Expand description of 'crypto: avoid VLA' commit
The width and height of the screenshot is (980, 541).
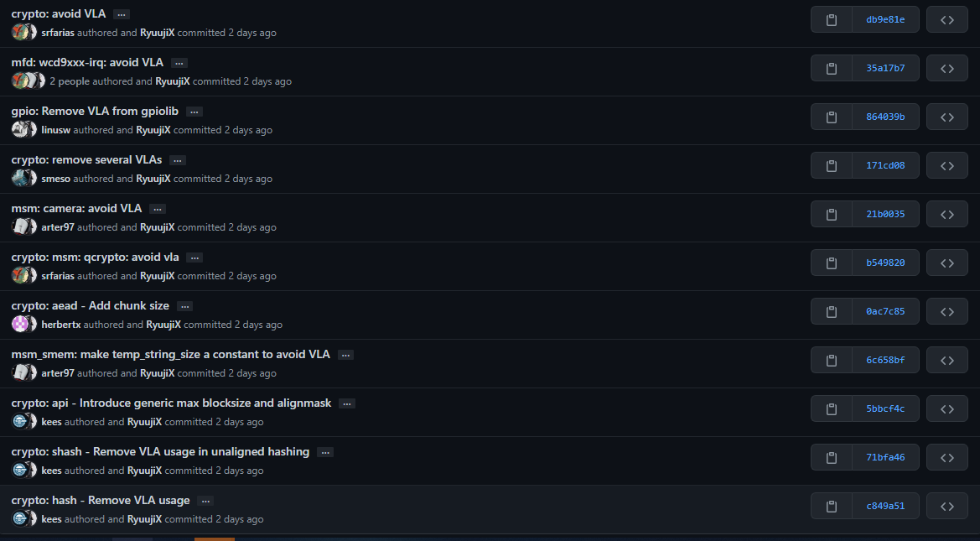[x=122, y=14]
